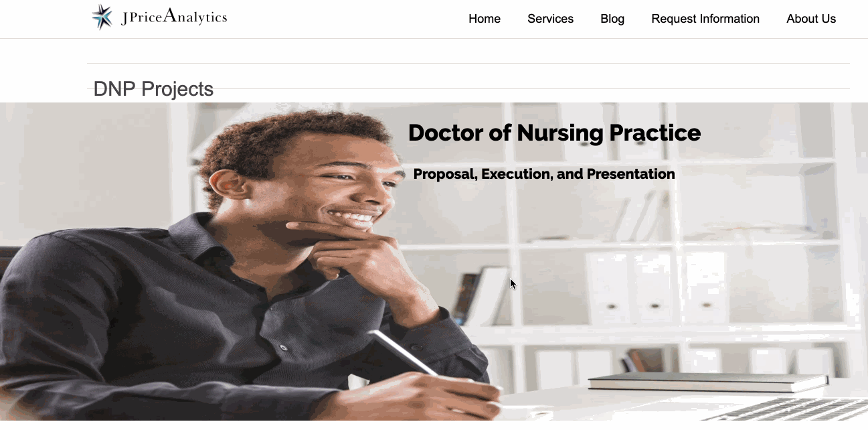
Task: Click the JPriceAnalytics logo text
Action: 174,17
